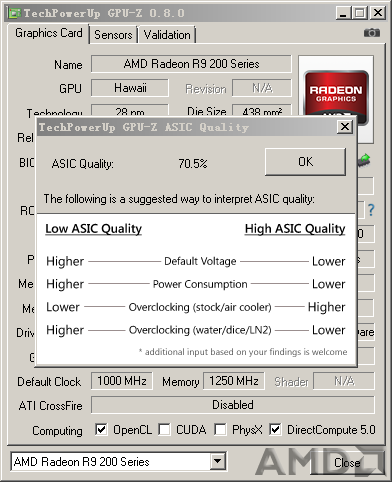Click the blue question mark help icon
Viewport: 392px width, 482px height.
pos(371,210)
